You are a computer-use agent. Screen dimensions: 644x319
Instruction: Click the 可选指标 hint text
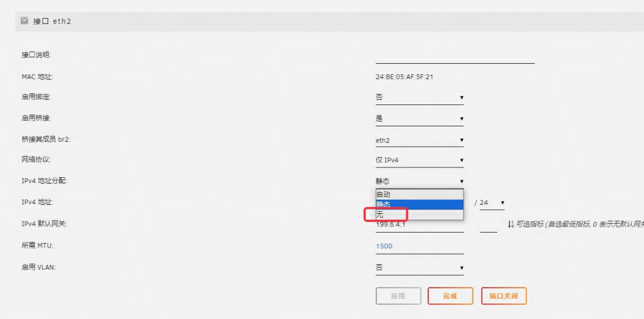click(580, 224)
